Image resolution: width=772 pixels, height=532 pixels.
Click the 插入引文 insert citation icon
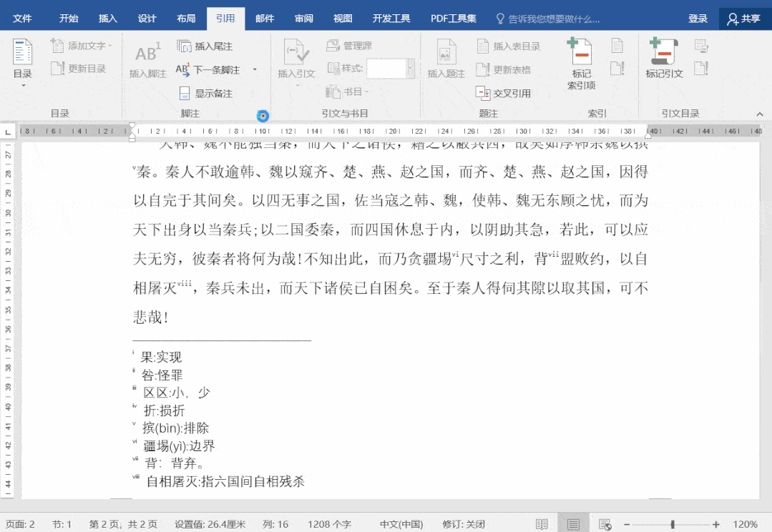pos(295,54)
